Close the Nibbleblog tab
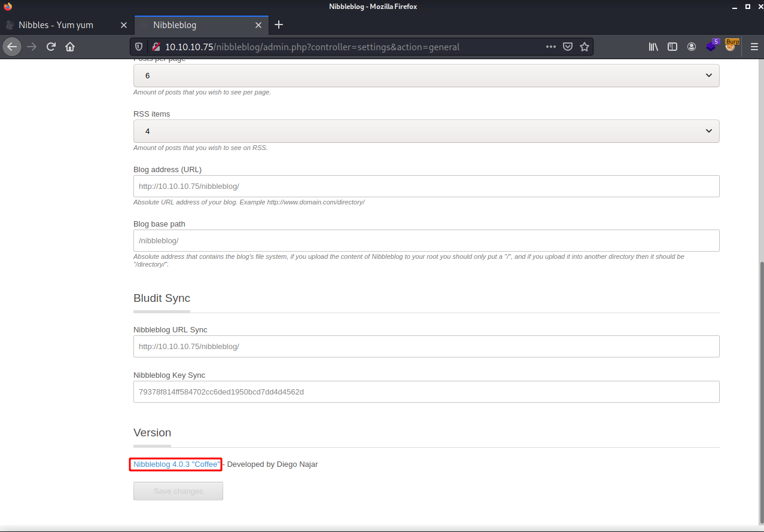 [258, 25]
